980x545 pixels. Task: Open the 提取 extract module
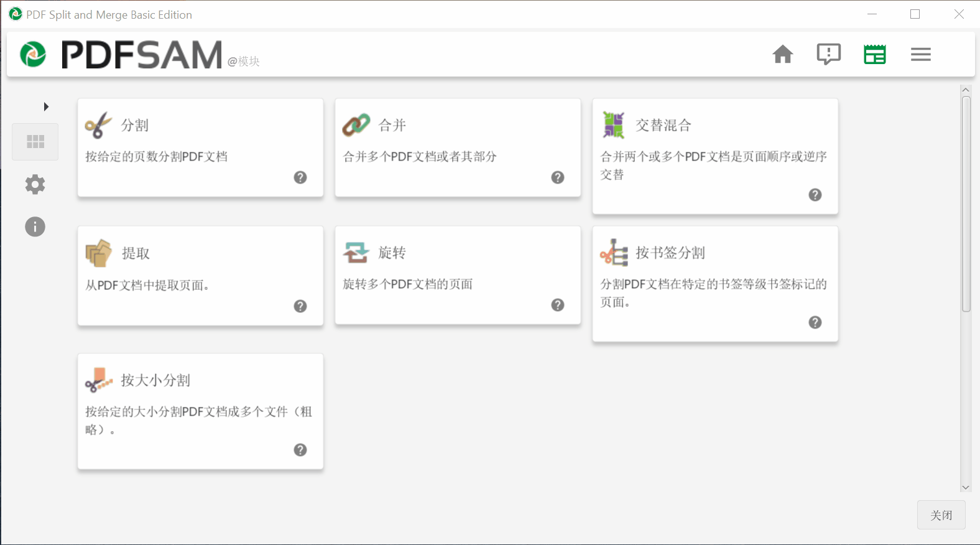click(200, 276)
